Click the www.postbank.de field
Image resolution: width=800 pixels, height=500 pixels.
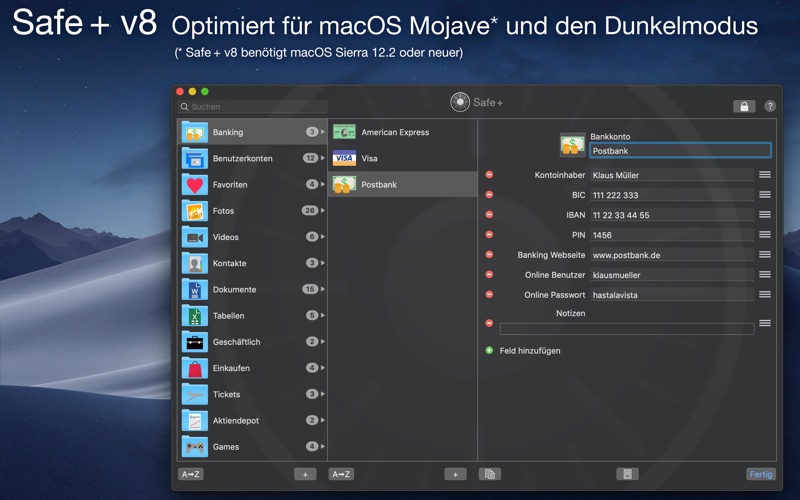pyautogui.click(x=672, y=255)
